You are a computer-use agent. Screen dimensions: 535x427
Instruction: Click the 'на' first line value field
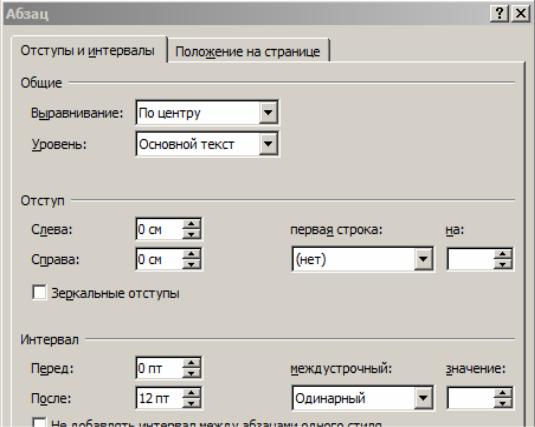471,259
